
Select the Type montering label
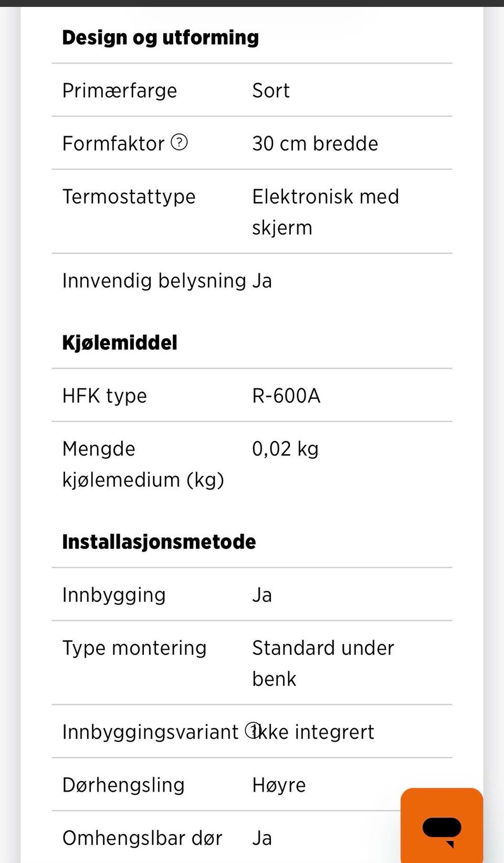[x=134, y=648]
